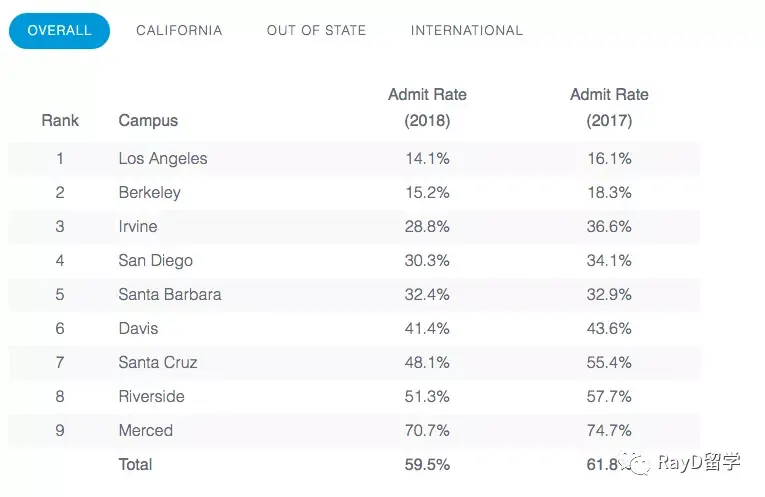Open the OUT OF STATE tab
The height and width of the screenshot is (497, 765).
[x=316, y=31]
